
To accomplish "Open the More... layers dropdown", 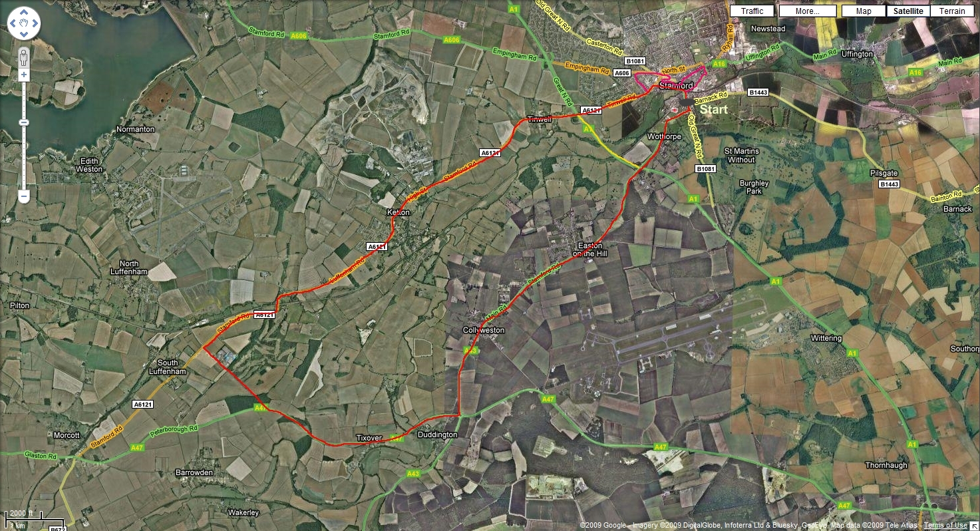I will 808,11.
